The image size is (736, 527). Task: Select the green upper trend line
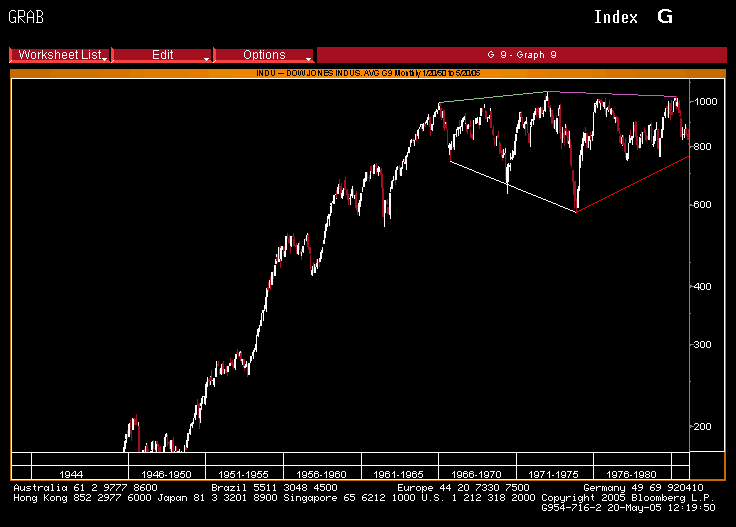[x=493, y=97]
